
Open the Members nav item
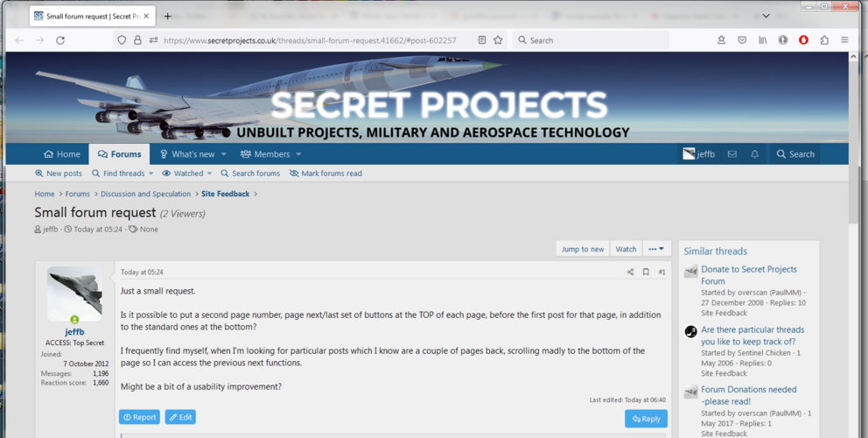(265, 154)
